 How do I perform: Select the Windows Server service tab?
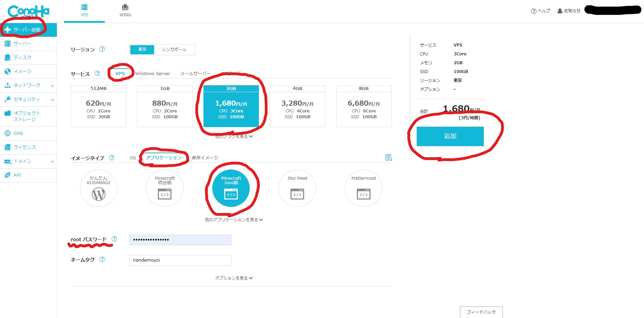point(152,73)
